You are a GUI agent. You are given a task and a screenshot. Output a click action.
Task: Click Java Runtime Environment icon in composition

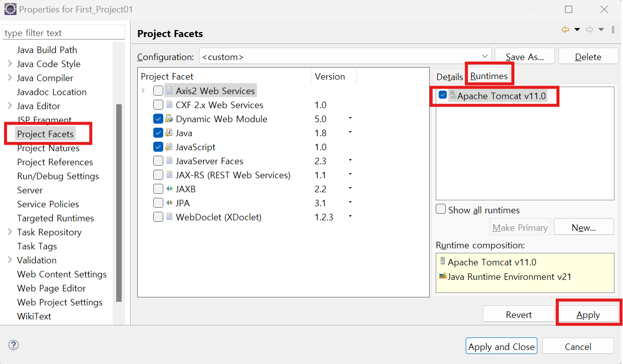(442, 276)
